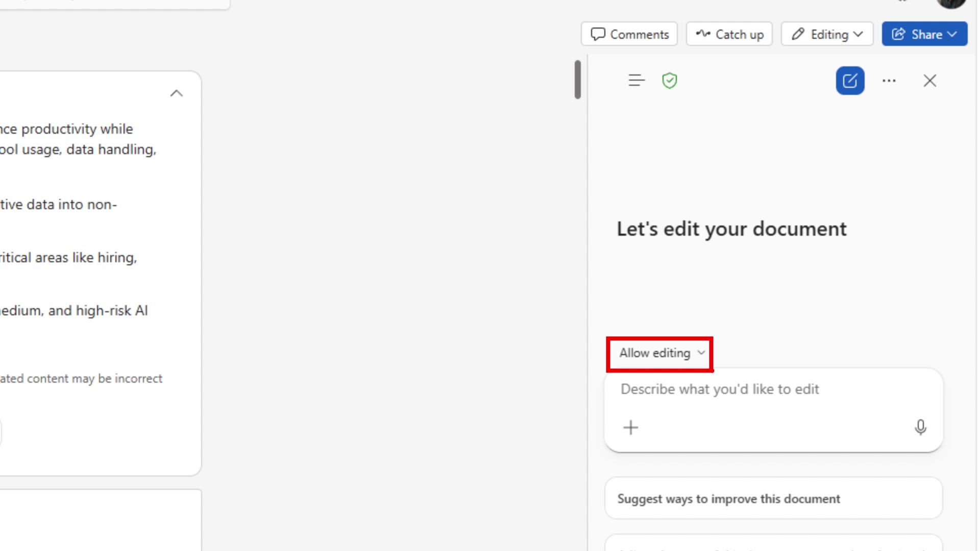
Task: Activate the microphone dictation icon
Action: pyautogui.click(x=920, y=428)
